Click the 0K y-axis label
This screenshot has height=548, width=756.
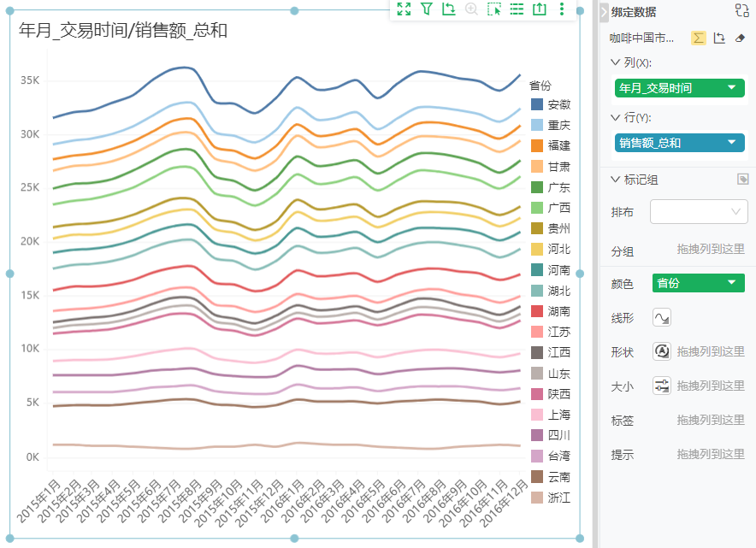pos(32,457)
